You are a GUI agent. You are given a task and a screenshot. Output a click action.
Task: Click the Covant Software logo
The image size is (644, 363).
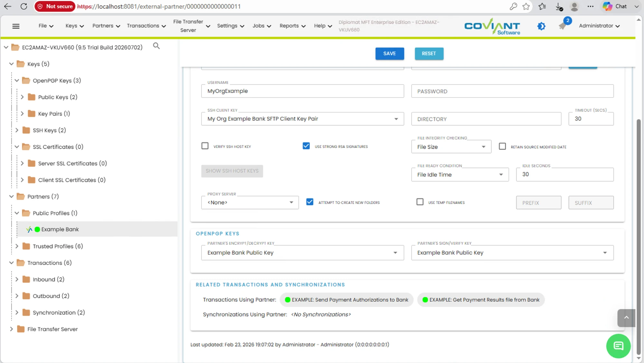[492, 26]
